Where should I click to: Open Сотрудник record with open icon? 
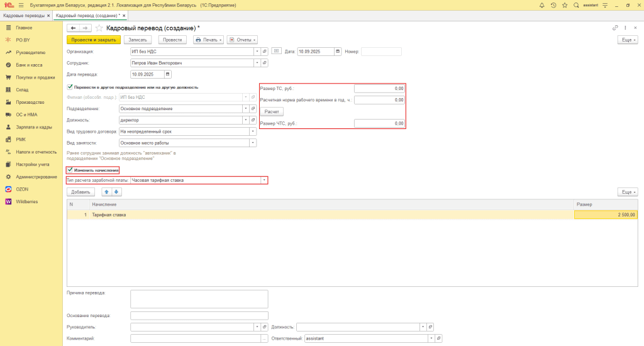(265, 63)
